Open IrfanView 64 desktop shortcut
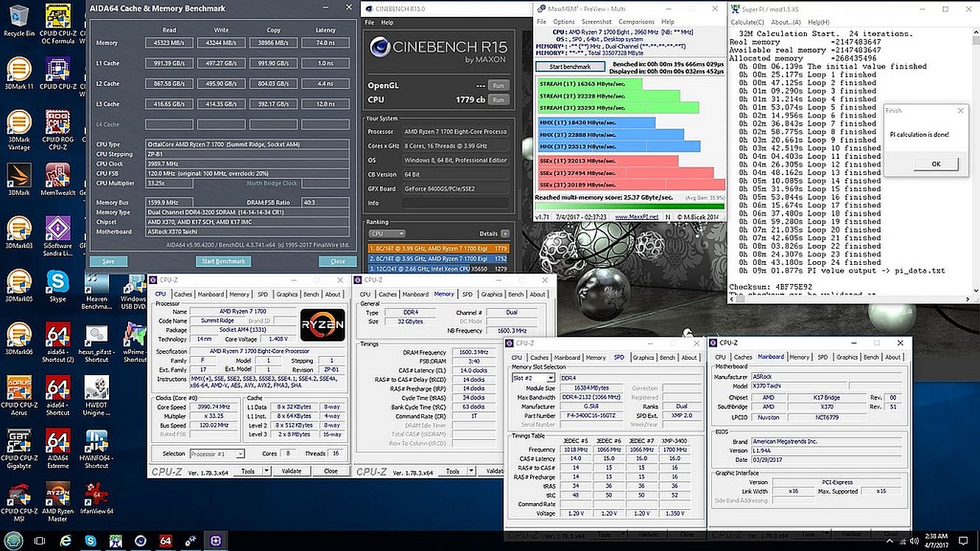Screen dimensions: 980x551 [x=96, y=498]
